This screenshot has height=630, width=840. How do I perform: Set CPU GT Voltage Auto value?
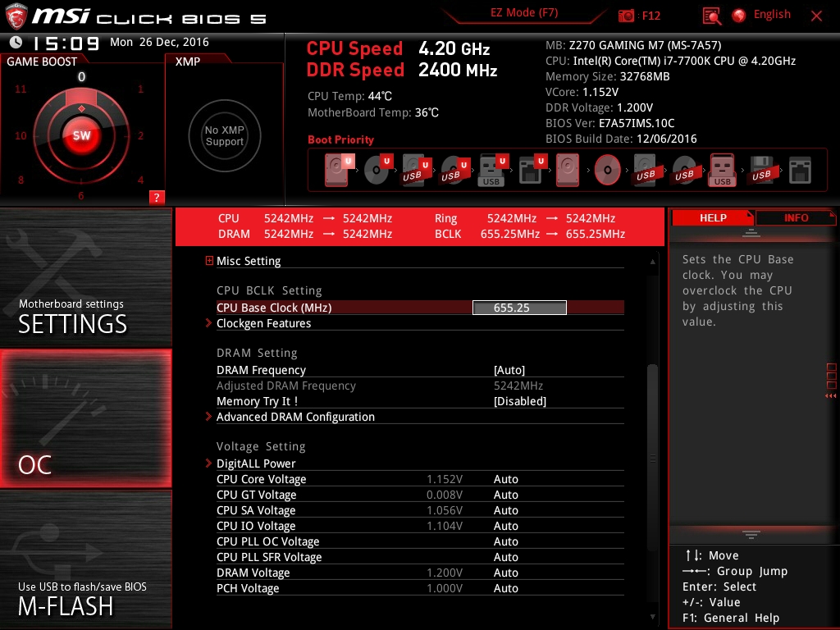tap(505, 495)
